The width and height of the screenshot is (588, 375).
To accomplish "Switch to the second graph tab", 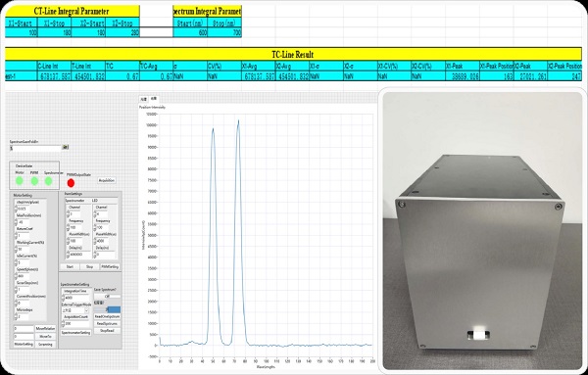I will tap(154, 99).
